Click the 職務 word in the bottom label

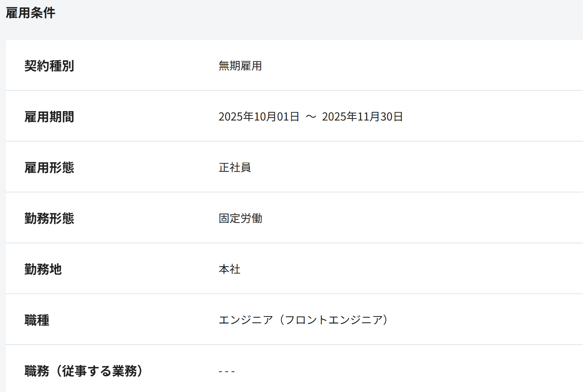[x=37, y=371]
